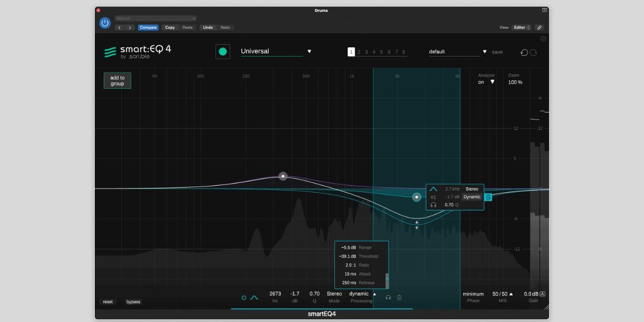Toggle the band power icon in bottom bar
This screenshot has width=644, height=322.
point(244,297)
